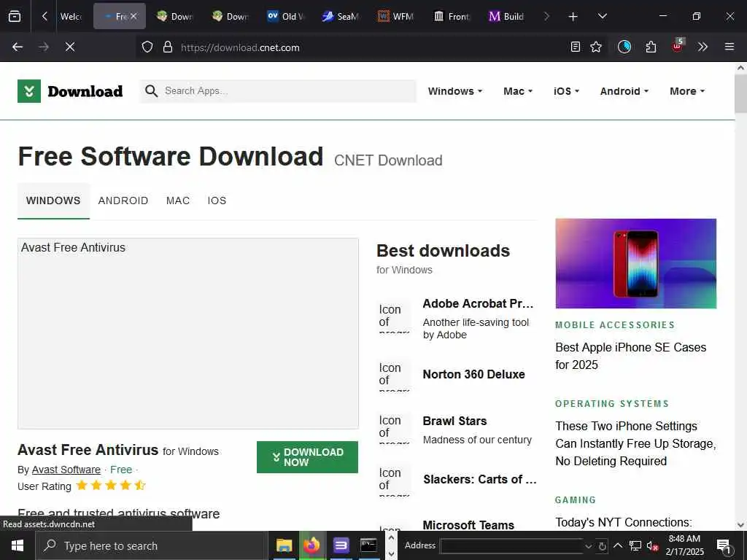Screen dimensions: 747x560
Task: Select the MAC platform tab
Action: pos(178,201)
